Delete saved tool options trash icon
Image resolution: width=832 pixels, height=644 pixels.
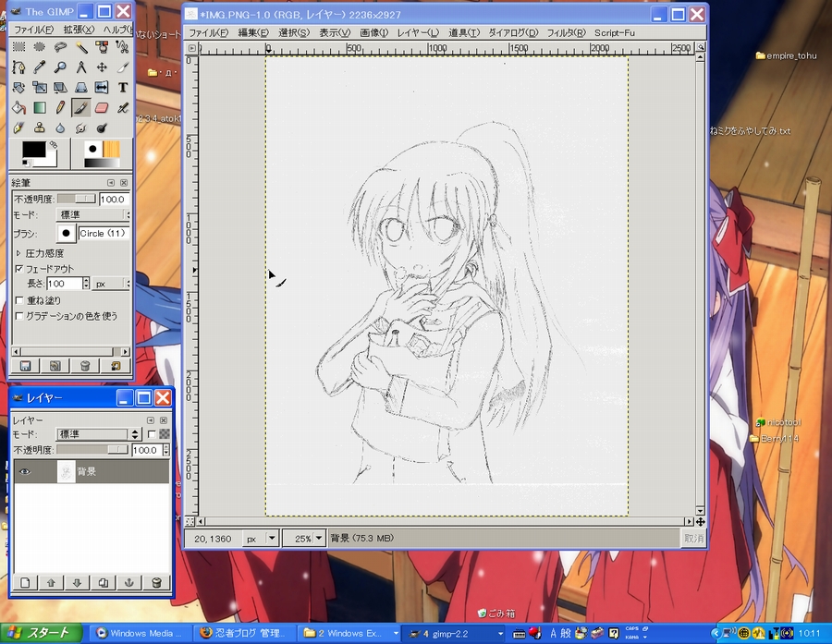point(85,366)
